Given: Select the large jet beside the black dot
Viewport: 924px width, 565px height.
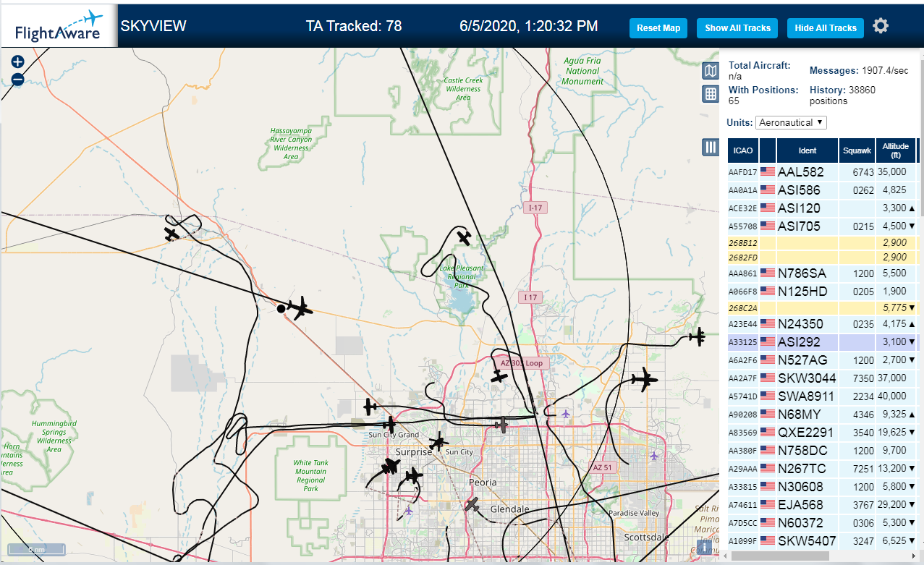Looking at the screenshot, I should coord(300,309).
